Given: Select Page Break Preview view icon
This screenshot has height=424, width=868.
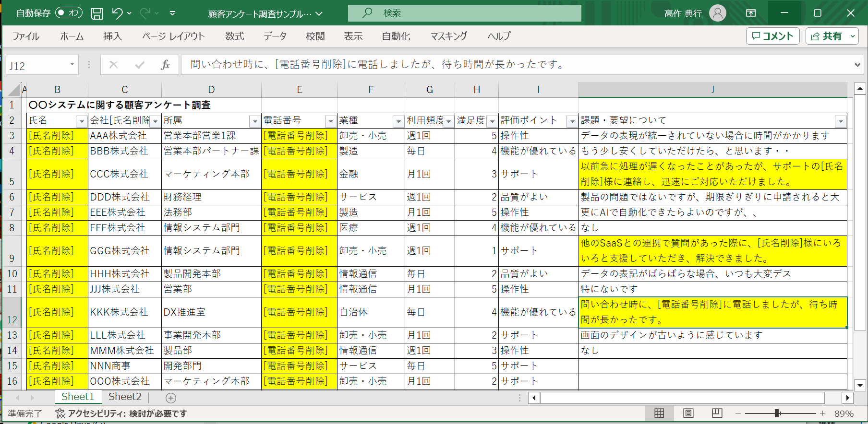Looking at the screenshot, I should [x=717, y=413].
